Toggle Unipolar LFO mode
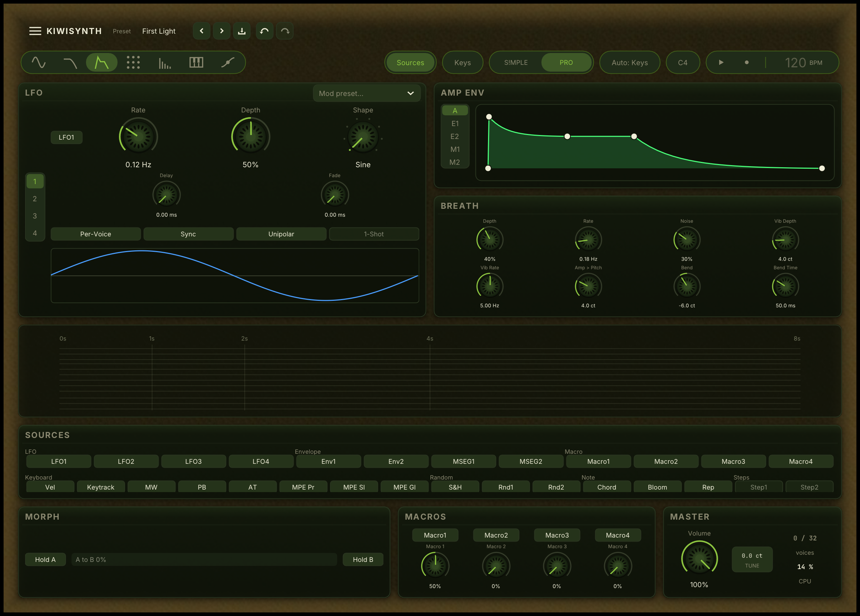860x616 pixels. (281, 234)
